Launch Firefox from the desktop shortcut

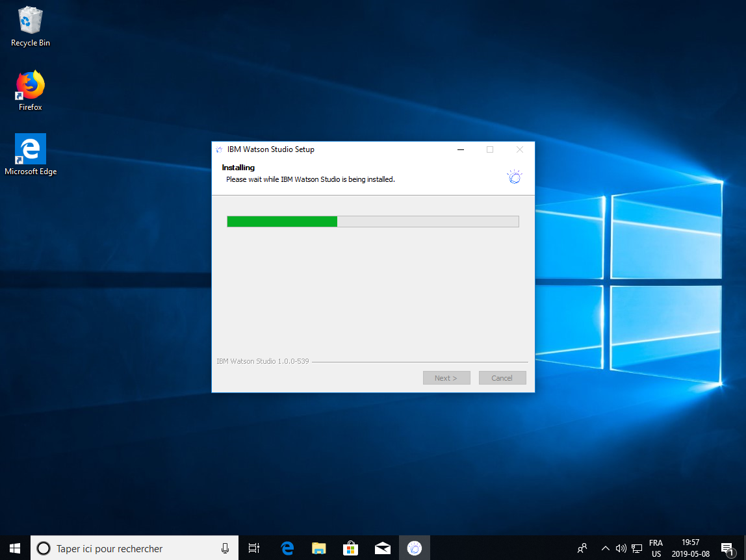tap(30, 90)
